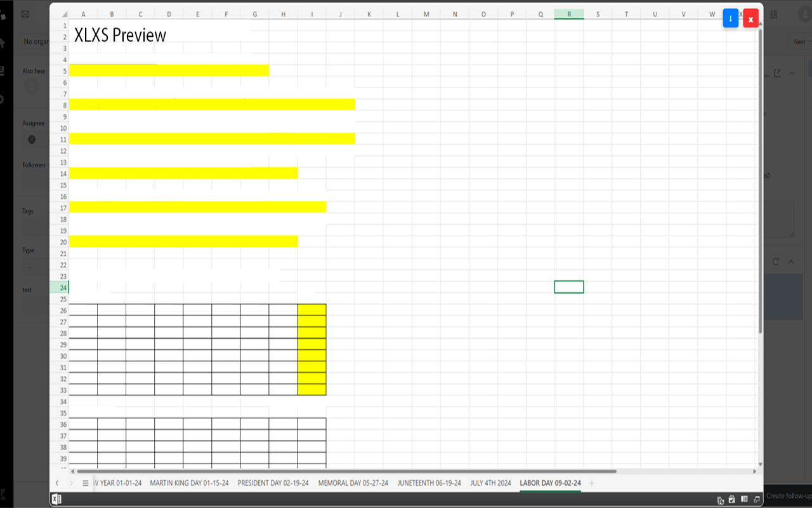Select row 24 header
The height and width of the screenshot is (508, 812).
pyautogui.click(x=59, y=288)
